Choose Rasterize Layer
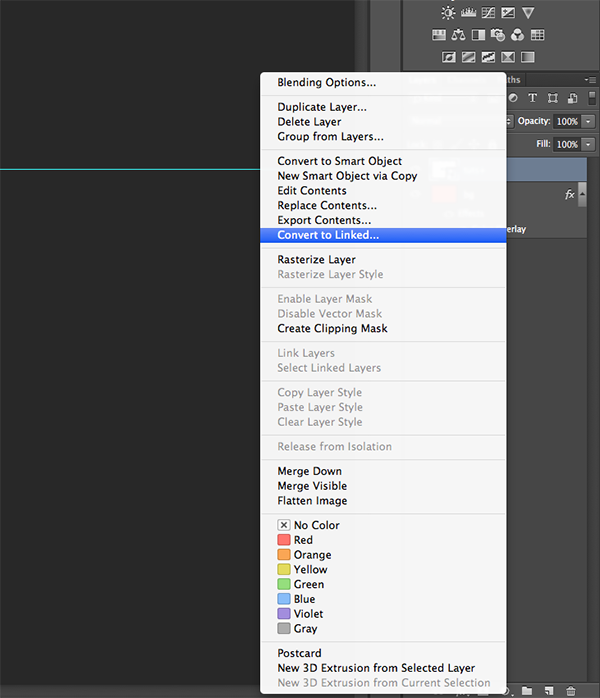 tap(316, 260)
